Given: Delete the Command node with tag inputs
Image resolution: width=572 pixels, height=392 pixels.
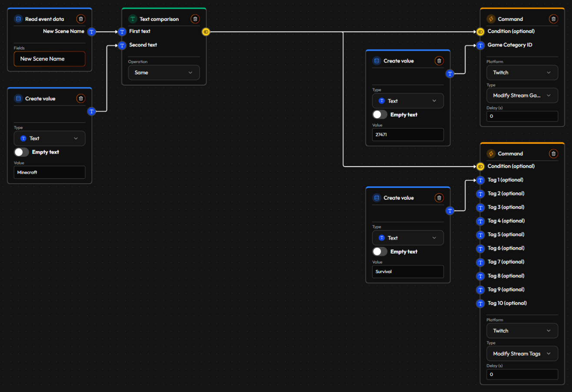Looking at the screenshot, I should pos(553,153).
